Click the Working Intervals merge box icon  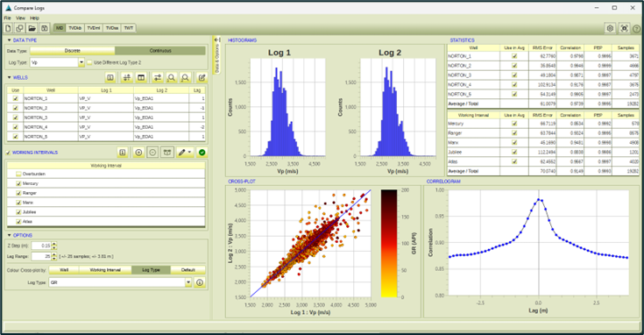point(166,153)
